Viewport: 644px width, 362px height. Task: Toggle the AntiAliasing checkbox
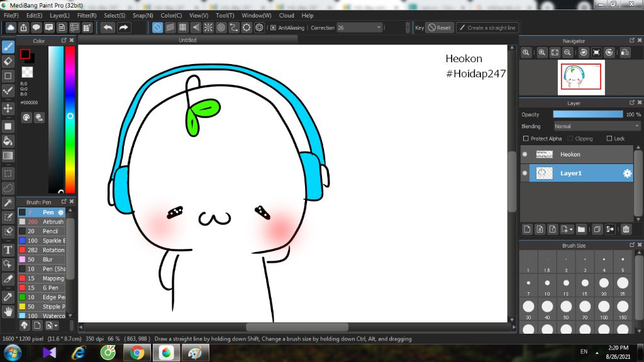(273, 28)
